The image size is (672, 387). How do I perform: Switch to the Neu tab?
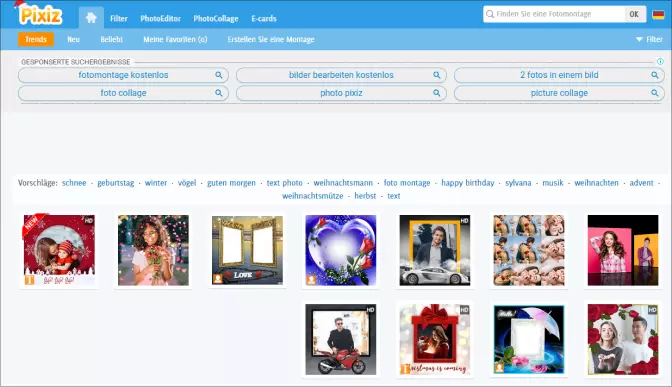(x=73, y=39)
